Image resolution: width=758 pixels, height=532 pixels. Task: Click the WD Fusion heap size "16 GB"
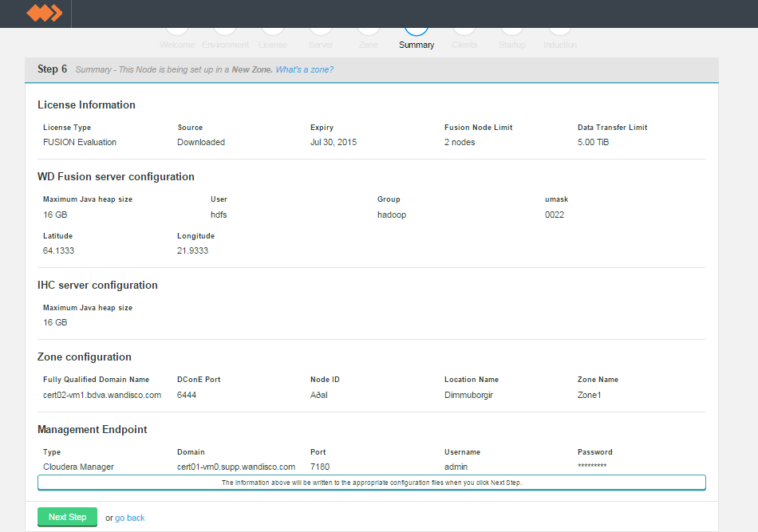(x=55, y=215)
